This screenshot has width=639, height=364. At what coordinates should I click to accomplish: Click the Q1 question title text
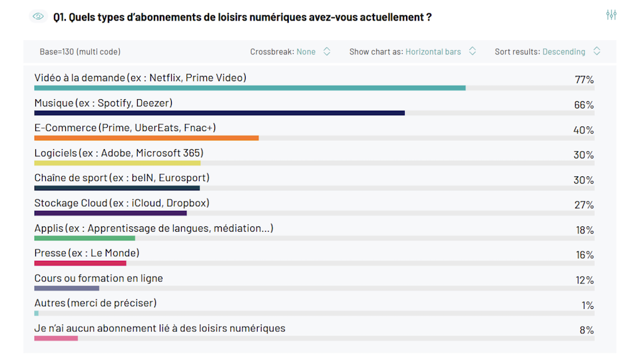coord(242,17)
